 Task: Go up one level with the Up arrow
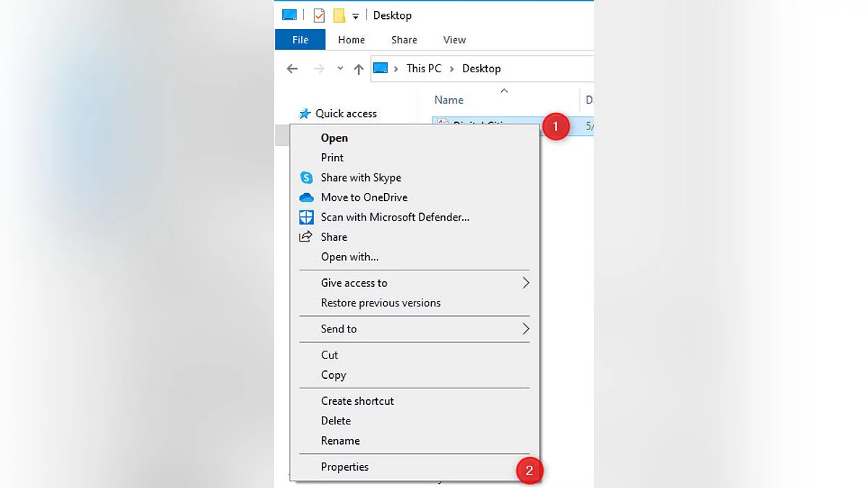(x=359, y=69)
